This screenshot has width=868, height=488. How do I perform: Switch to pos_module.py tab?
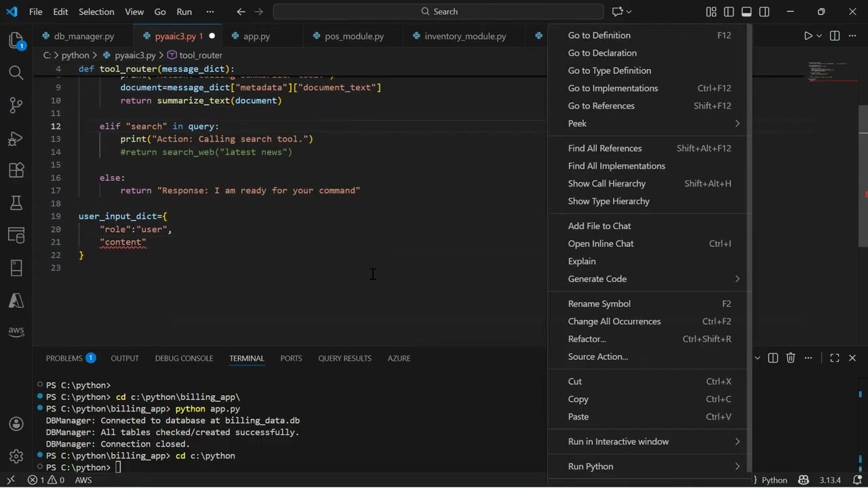354,36
